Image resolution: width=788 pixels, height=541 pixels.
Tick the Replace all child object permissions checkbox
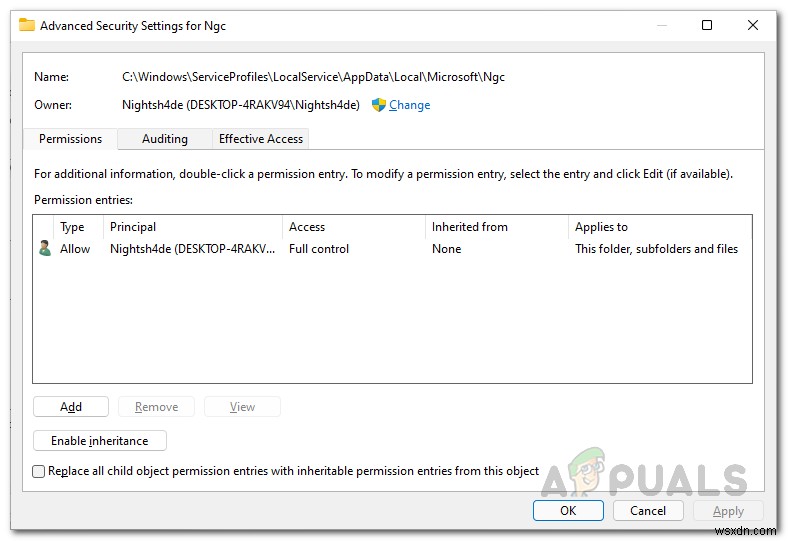tap(39, 471)
